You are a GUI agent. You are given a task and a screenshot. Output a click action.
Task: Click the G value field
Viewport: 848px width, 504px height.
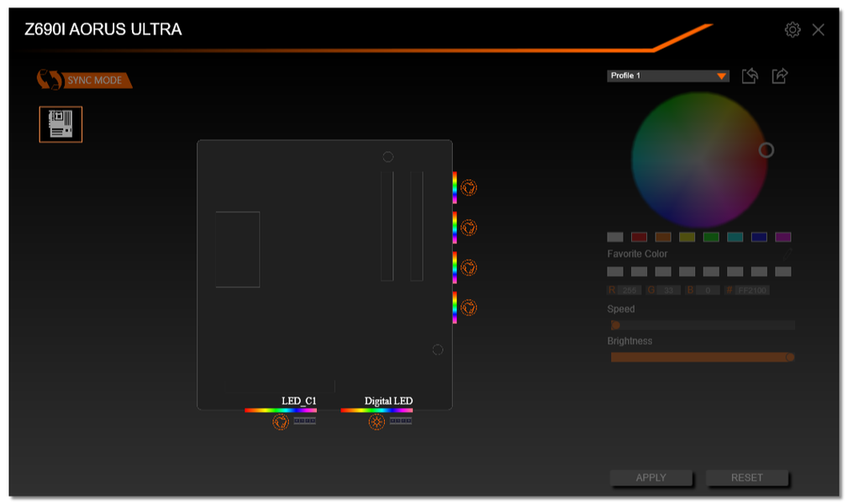click(x=668, y=291)
